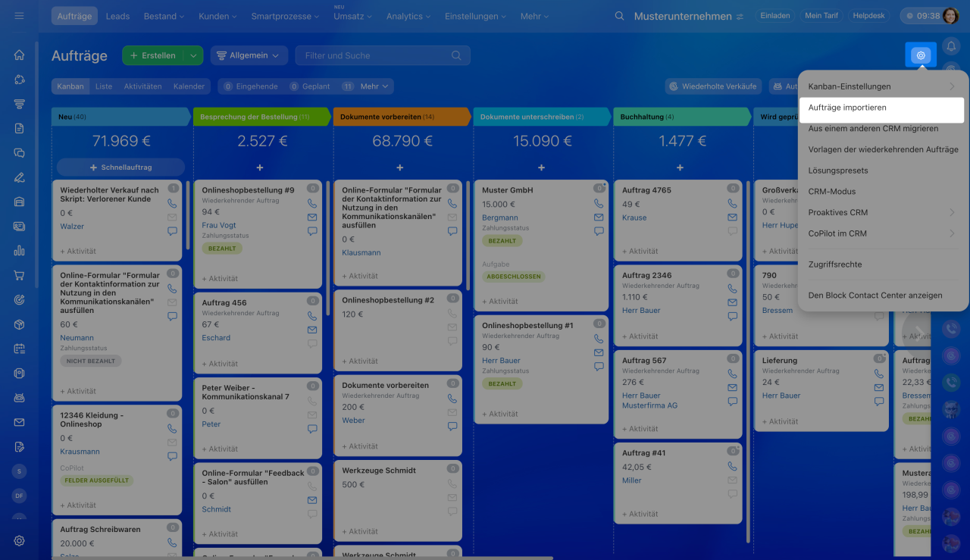Open the Auftrag 2346 card title
The image size is (970, 560).
pyautogui.click(x=647, y=276)
